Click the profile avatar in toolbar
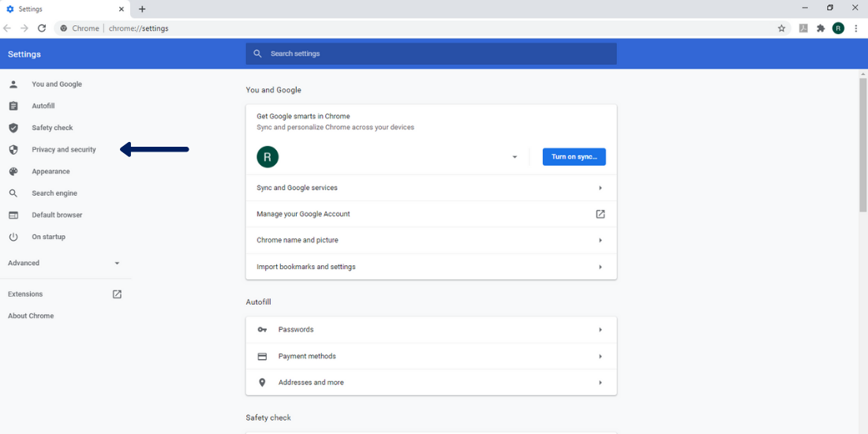Screen dimensions: 868x434 pyautogui.click(x=838, y=28)
